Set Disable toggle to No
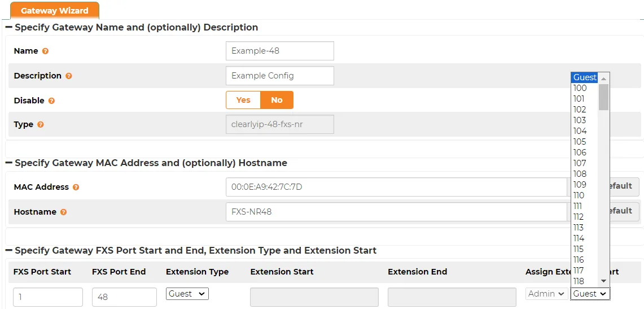This screenshot has height=309, width=644. pyautogui.click(x=277, y=100)
